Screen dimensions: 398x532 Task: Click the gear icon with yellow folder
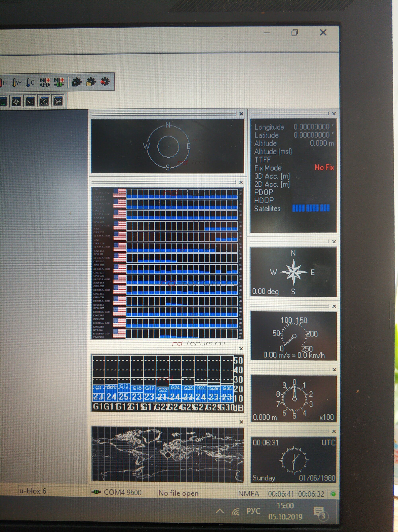[91, 82]
